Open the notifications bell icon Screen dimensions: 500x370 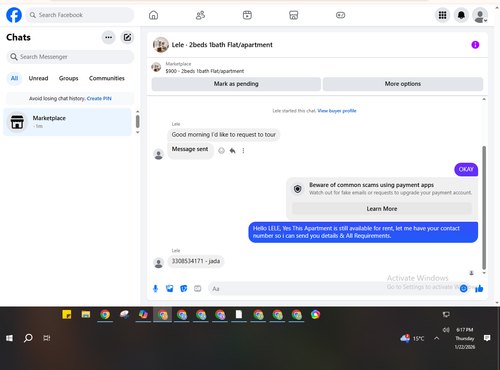461,15
